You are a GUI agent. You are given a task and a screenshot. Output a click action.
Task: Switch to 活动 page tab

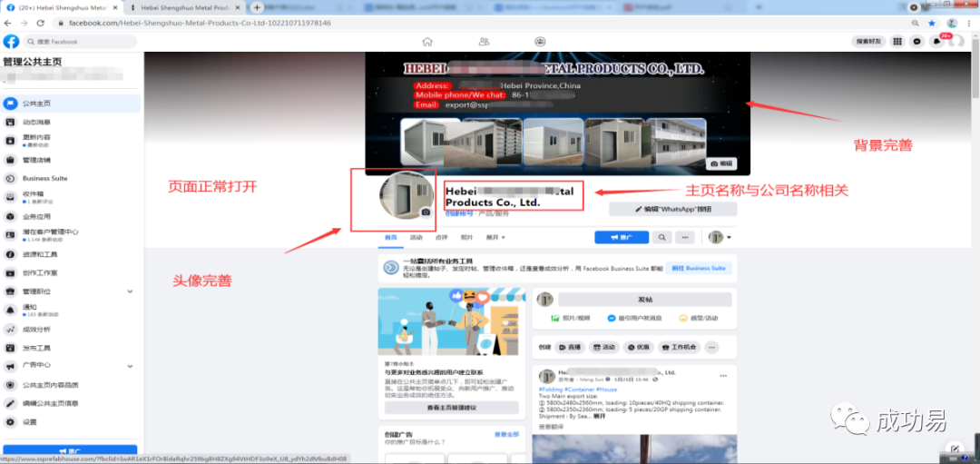[416, 238]
